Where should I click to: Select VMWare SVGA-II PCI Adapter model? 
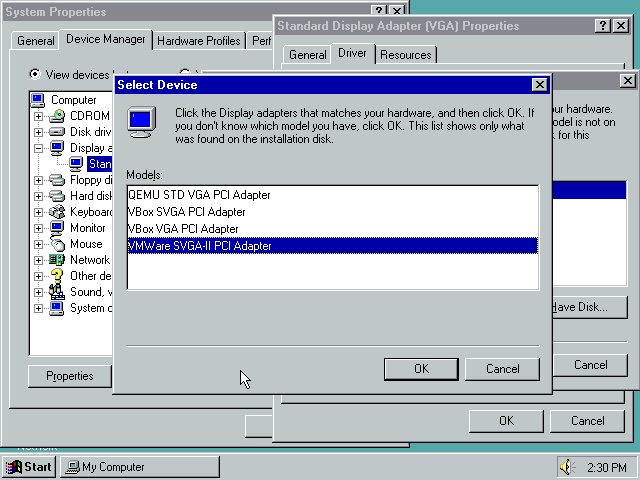[x=333, y=246]
